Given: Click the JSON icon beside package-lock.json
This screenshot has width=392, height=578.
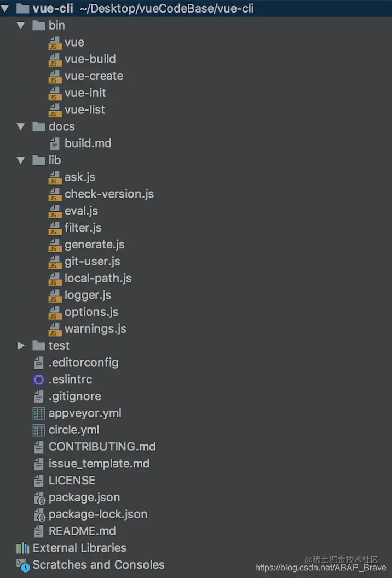Looking at the screenshot, I should point(39,515).
